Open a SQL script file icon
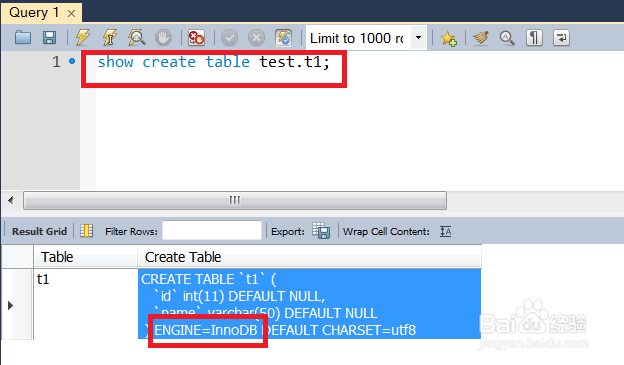The width and height of the screenshot is (624, 365). [x=23, y=38]
